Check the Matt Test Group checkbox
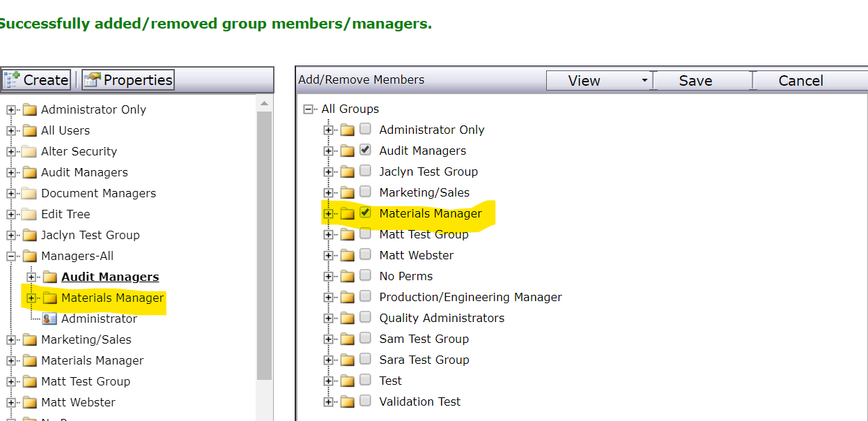Viewport: 868px width, 421px height. 365,234
